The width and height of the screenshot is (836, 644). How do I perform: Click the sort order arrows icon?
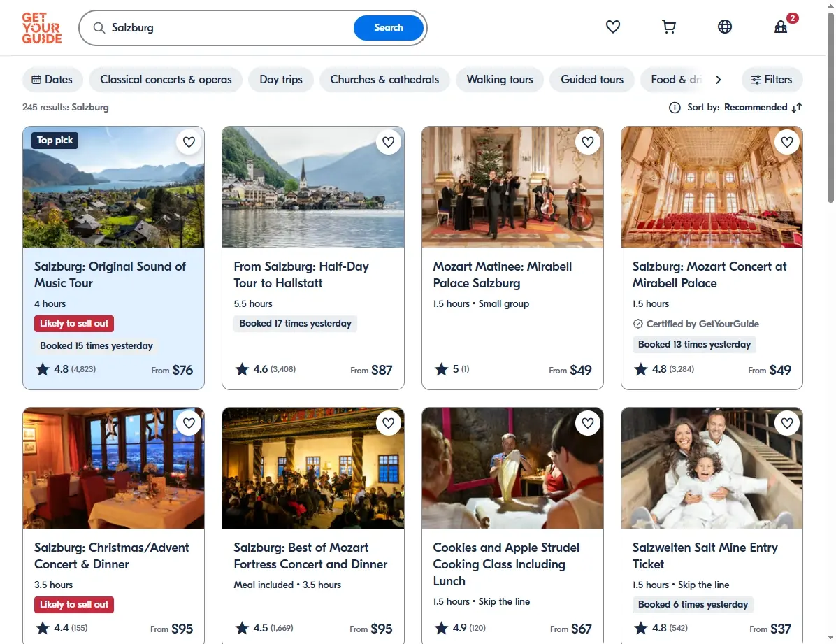click(797, 107)
